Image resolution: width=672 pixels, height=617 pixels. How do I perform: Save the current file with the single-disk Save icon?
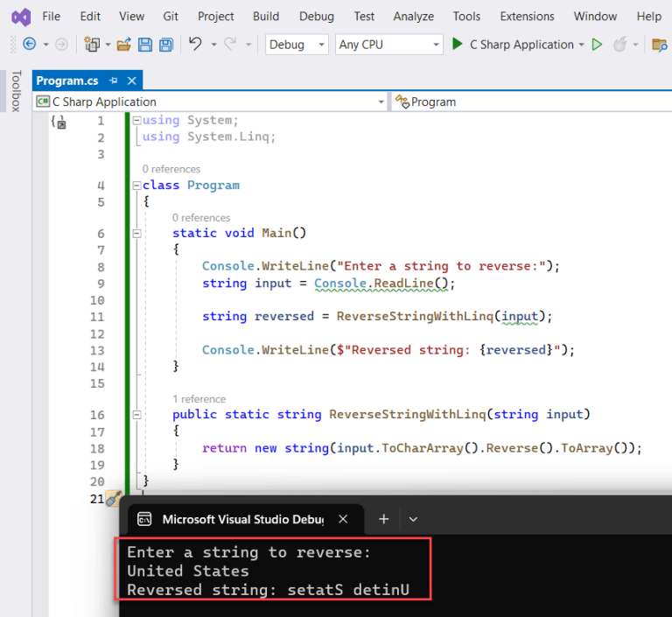click(x=145, y=45)
